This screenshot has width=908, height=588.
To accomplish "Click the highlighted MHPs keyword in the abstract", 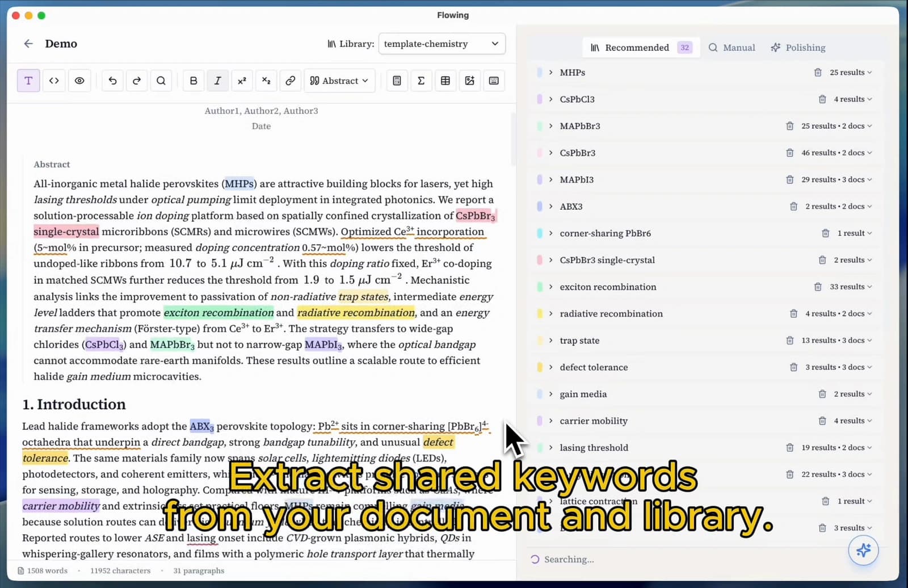I will (239, 183).
